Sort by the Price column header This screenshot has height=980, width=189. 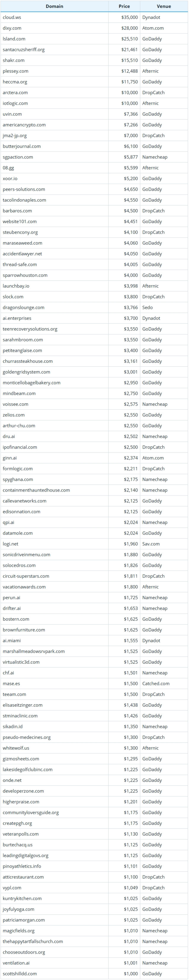tap(124, 6)
